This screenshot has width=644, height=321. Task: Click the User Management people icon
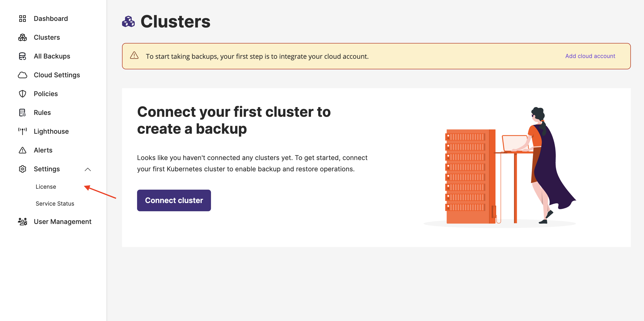coord(23,221)
